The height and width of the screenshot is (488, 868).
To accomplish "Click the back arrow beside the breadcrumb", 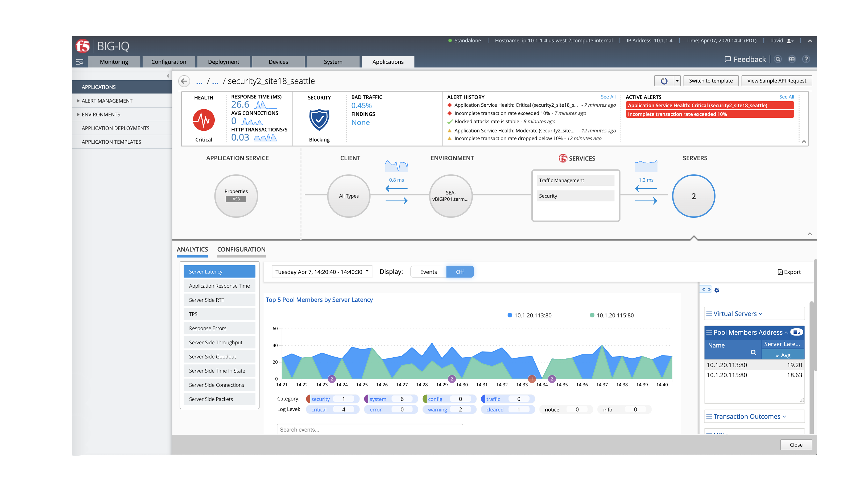I will point(184,81).
